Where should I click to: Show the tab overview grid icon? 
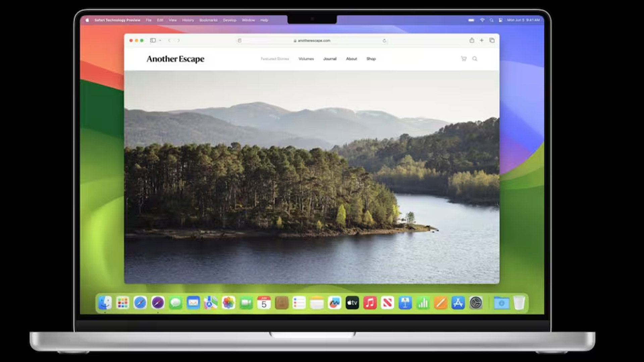point(492,41)
